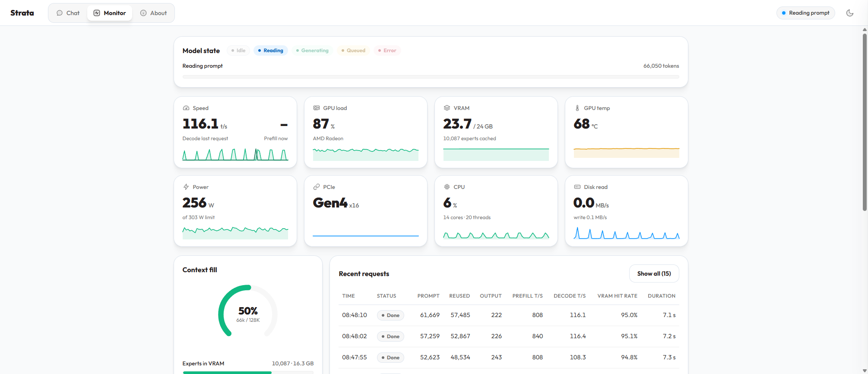Select the Idle state chip
The width and height of the screenshot is (868, 374).
point(238,50)
